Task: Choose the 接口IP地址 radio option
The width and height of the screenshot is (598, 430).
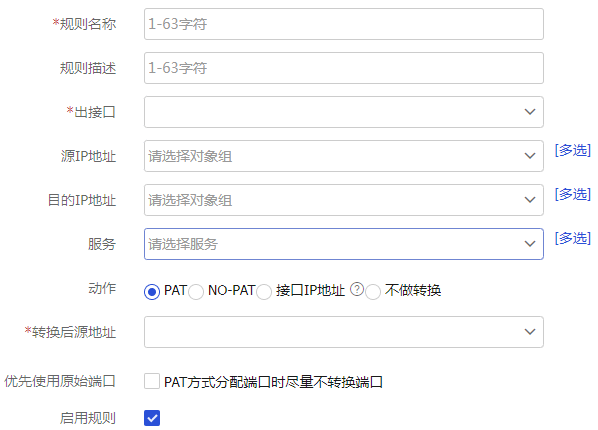Action: (264, 292)
